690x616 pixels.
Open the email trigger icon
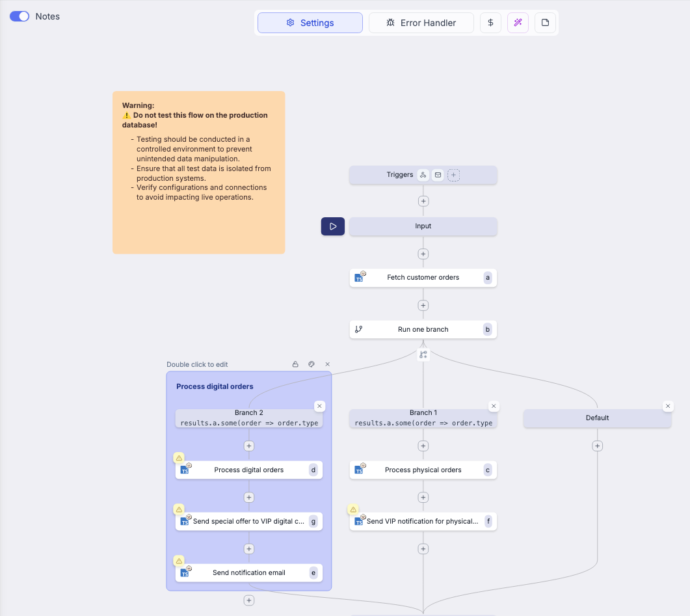coord(438,175)
